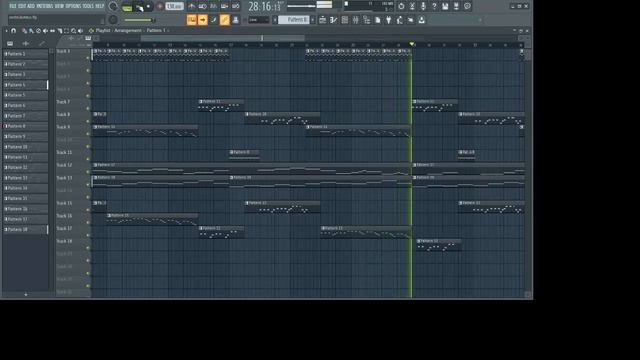Mute Track 11 using its green LED
This screenshot has width=640, height=360.
[88, 159]
